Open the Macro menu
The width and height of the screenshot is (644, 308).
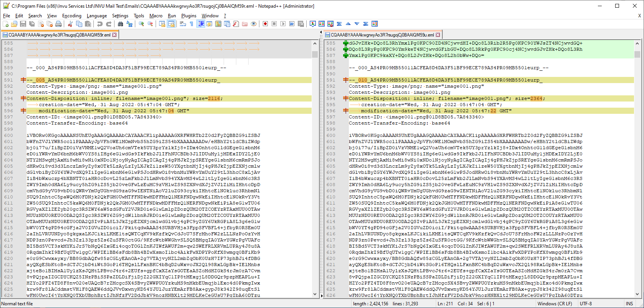coord(156,16)
